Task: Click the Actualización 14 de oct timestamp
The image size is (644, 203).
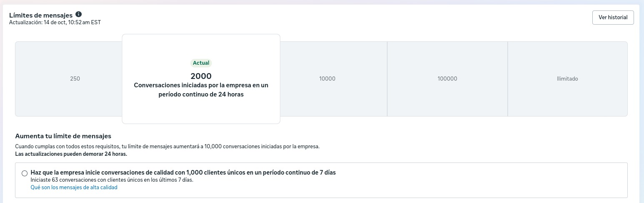Action: click(55, 23)
